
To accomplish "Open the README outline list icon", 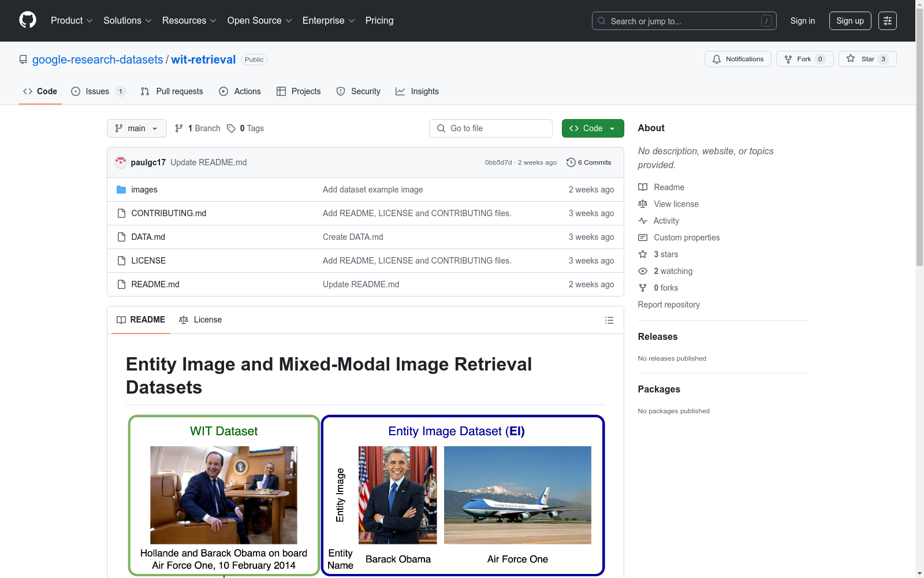I will [609, 320].
